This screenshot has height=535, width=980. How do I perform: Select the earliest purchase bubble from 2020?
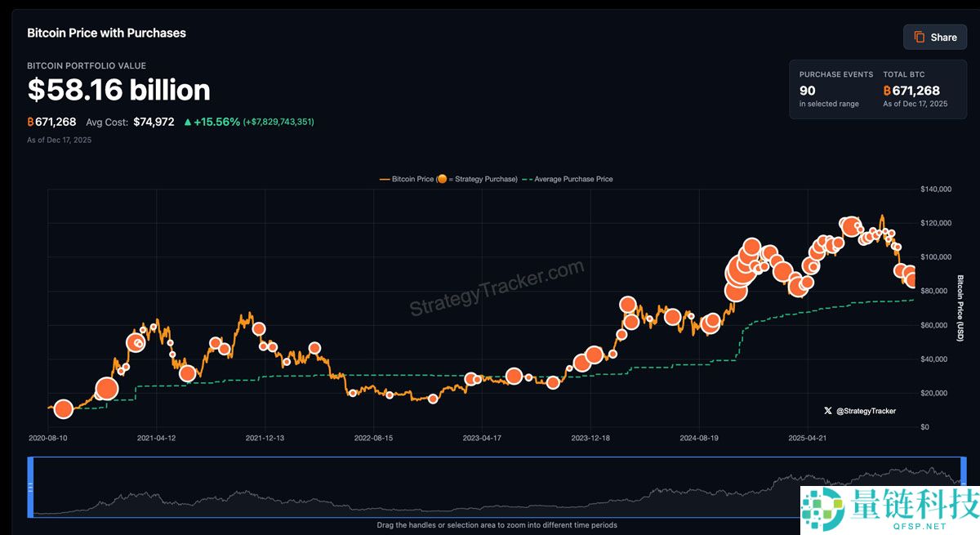click(63, 408)
